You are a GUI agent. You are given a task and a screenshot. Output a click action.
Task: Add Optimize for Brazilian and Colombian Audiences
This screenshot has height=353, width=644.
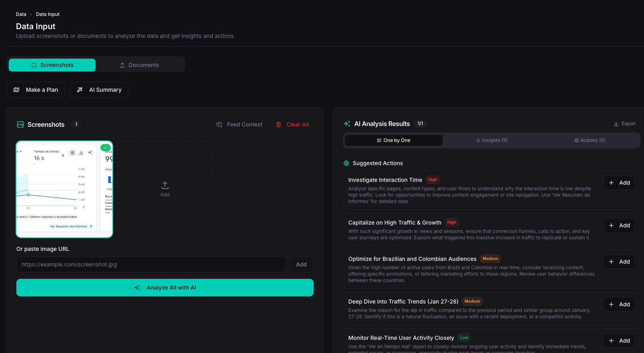click(x=619, y=262)
